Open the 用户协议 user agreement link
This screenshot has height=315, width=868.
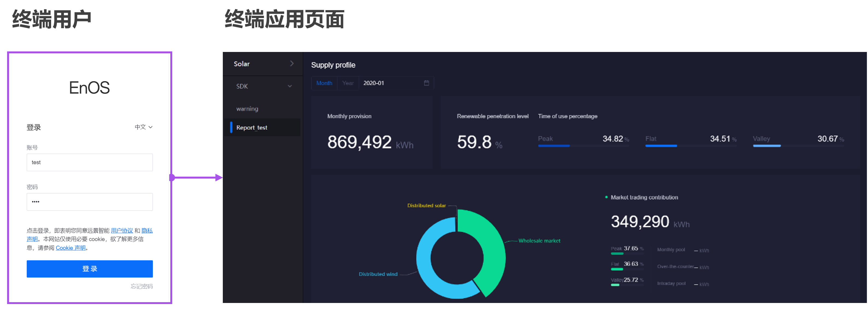click(x=122, y=231)
